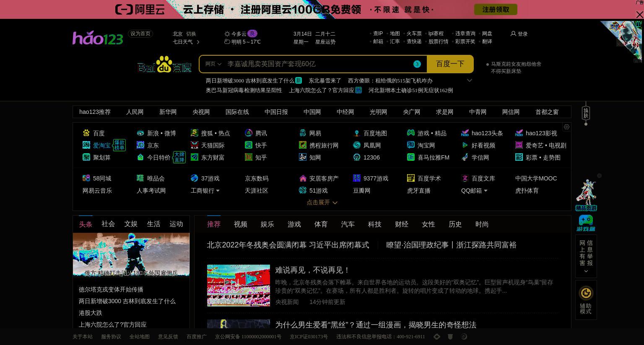Expand the 网上有害信息举报 chevron
The height and width of the screenshot is (345, 644).
click(586, 271)
